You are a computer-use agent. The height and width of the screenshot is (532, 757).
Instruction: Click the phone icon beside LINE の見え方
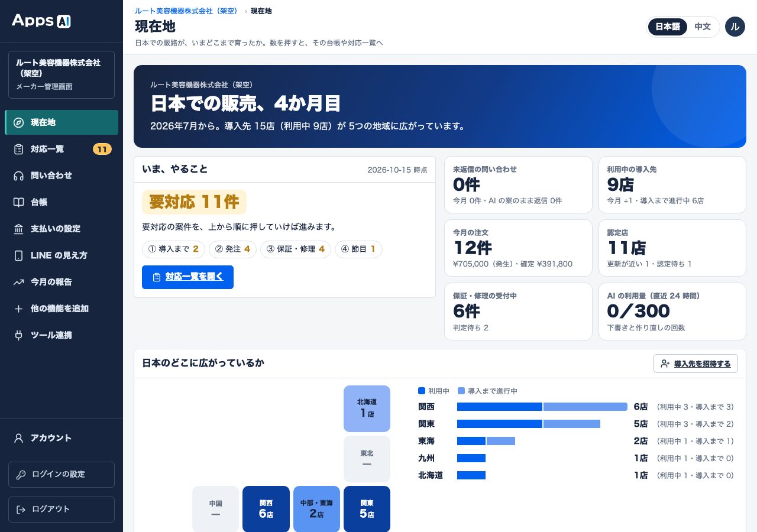tap(18, 255)
